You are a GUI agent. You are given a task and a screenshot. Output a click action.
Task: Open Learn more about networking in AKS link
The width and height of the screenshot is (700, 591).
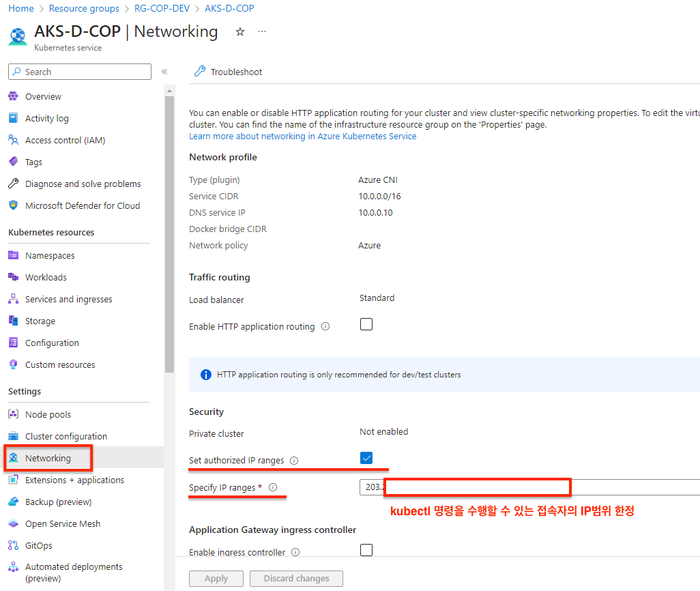coord(303,136)
